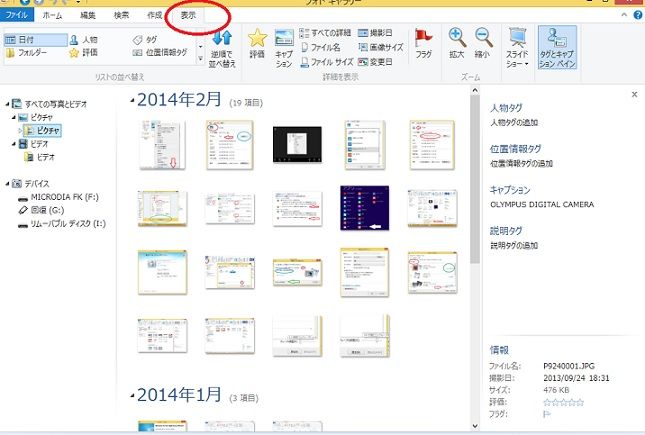This screenshot has height=435, width=645.
Task: Show すべての詳細 (all details)
Action: [325, 33]
